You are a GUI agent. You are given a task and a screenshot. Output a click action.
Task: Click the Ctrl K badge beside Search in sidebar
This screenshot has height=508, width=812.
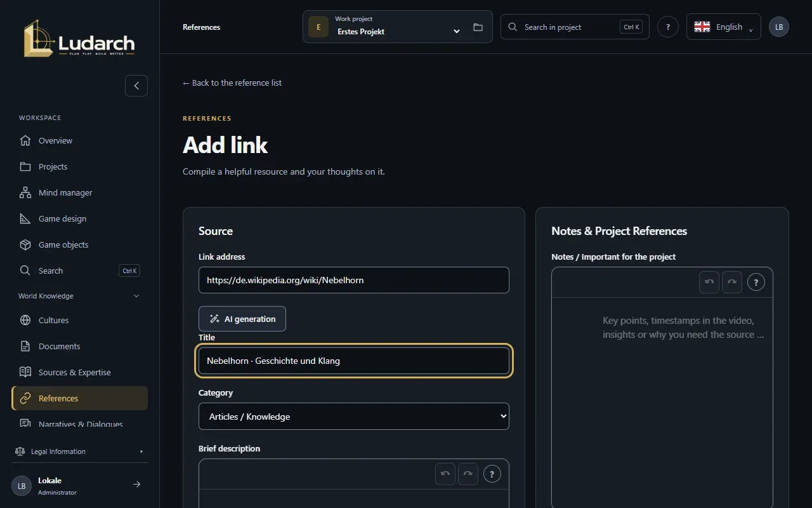coord(129,271)
